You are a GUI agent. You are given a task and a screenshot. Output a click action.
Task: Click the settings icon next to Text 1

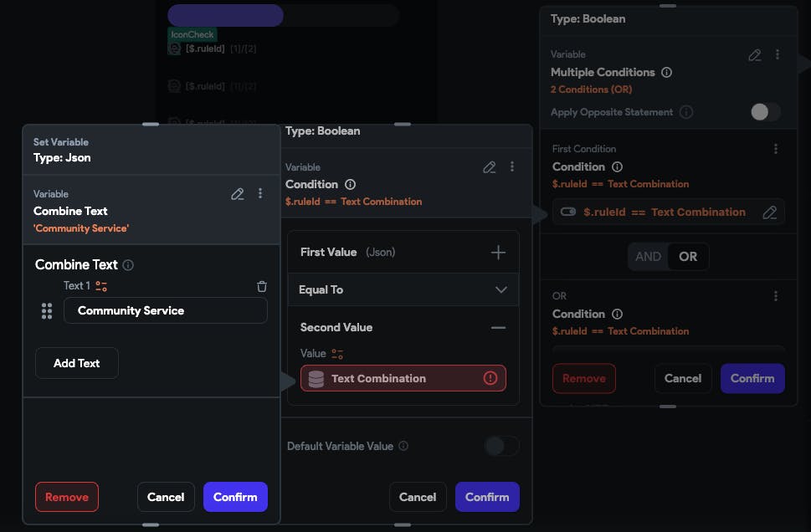click(101, 286)
